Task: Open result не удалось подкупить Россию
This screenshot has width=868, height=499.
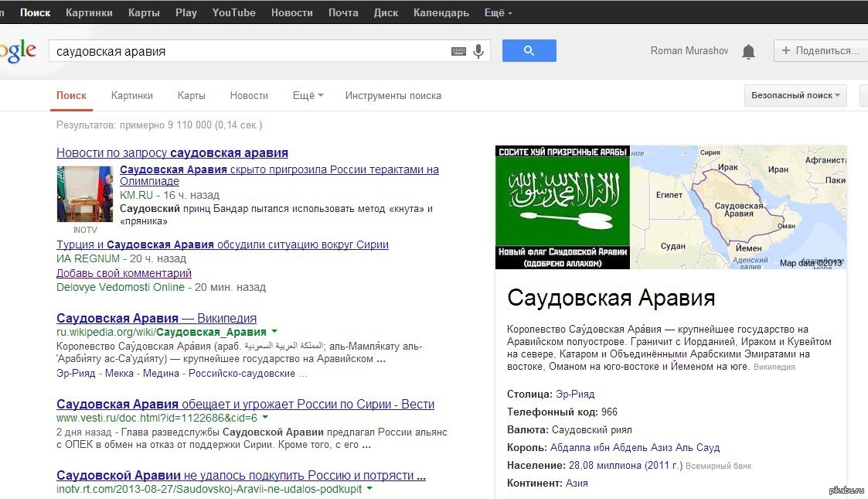Action: [x=241, y=475]
